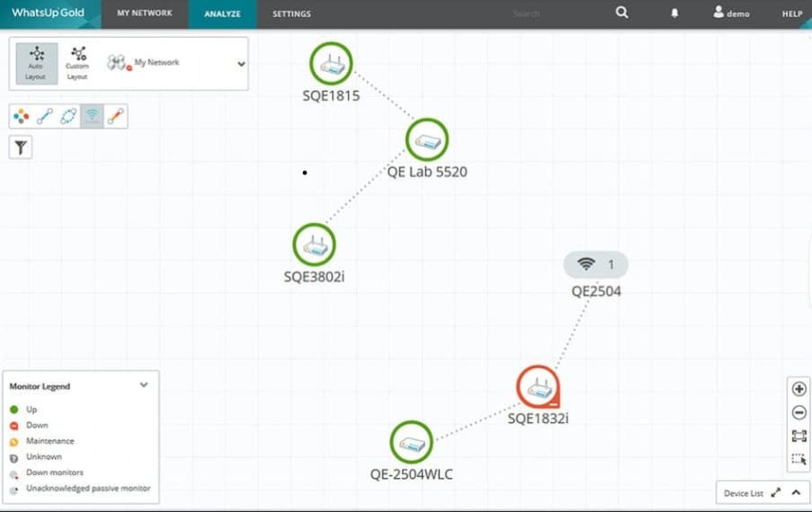Screen dimensions: 812x512
Task: Click the WhatsUp Gold logo
Action: pos(48,13)
